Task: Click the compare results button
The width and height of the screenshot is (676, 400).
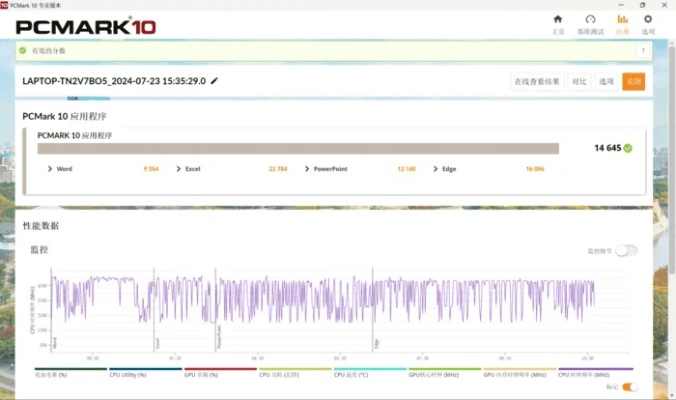Action: click(x=579, y=82)
